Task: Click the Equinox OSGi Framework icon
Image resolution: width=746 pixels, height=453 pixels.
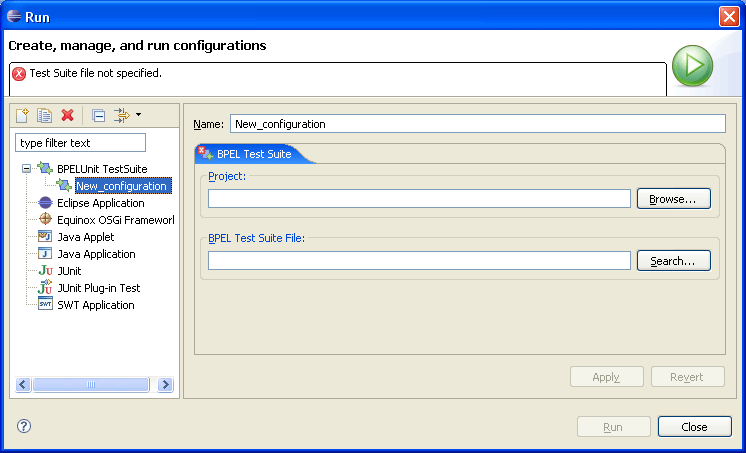Action: pyautogui.click(x=45, y=219)
